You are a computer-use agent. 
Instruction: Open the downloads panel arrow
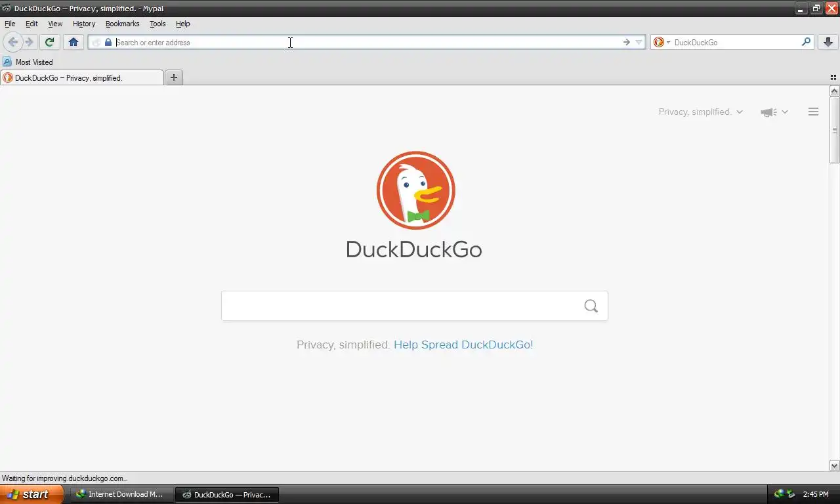[828, 42]
